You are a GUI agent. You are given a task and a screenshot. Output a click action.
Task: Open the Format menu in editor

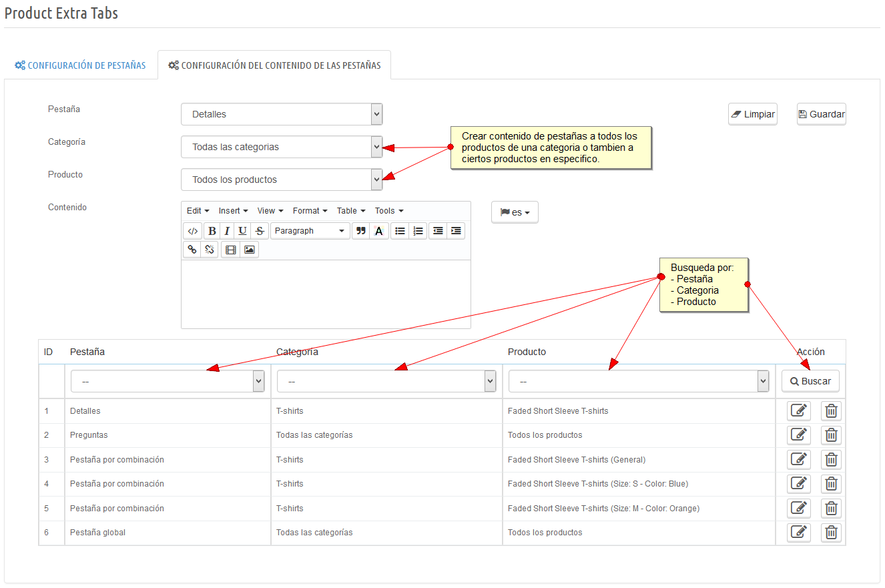coord(310,211)
